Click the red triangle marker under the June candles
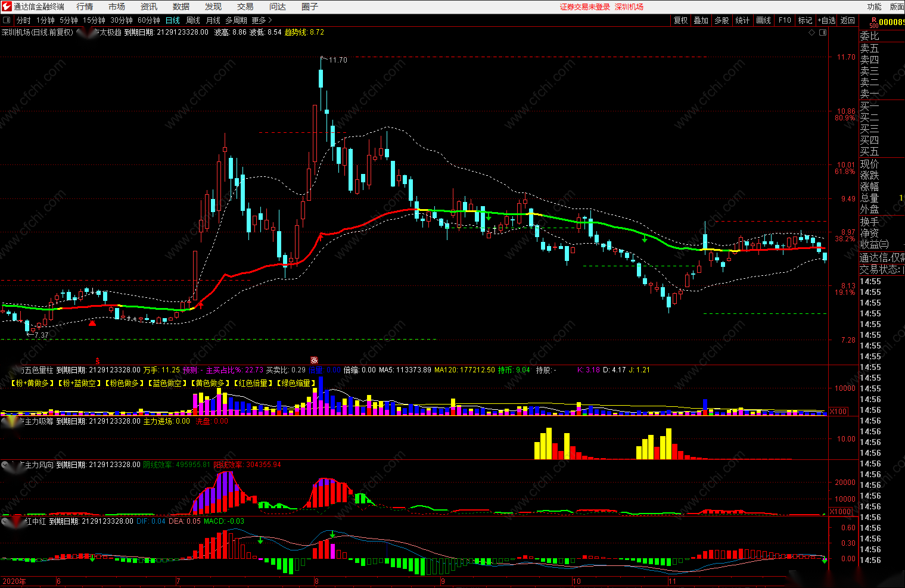Screen dimensions: 905x588 click(x=92, y=323)
